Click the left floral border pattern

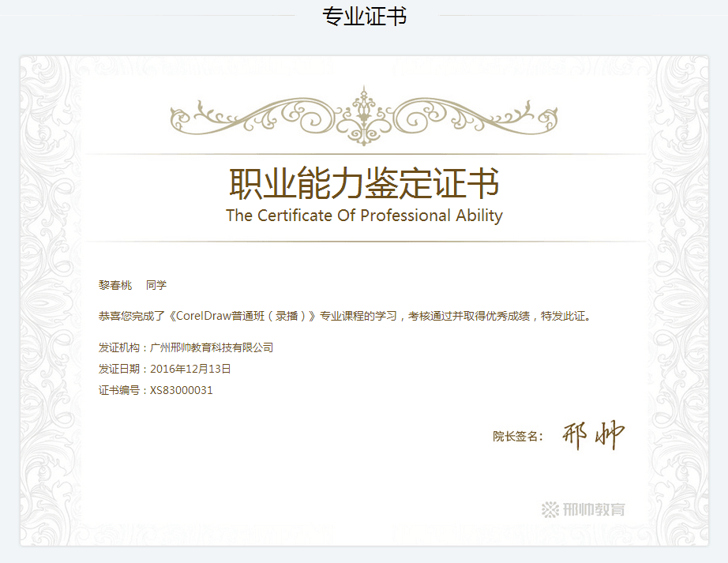(x=51, y=301)
